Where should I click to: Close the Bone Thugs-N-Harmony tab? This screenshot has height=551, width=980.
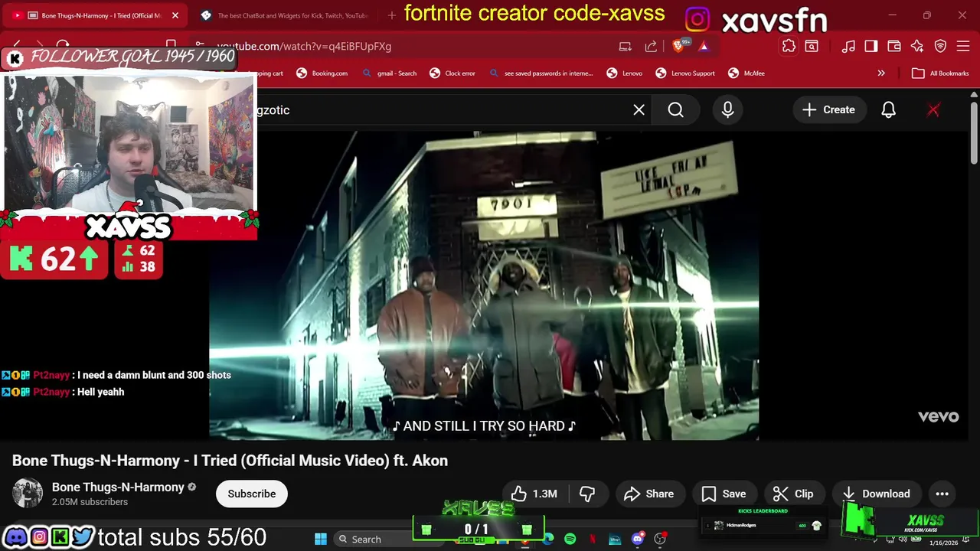[x=175, y=15]
